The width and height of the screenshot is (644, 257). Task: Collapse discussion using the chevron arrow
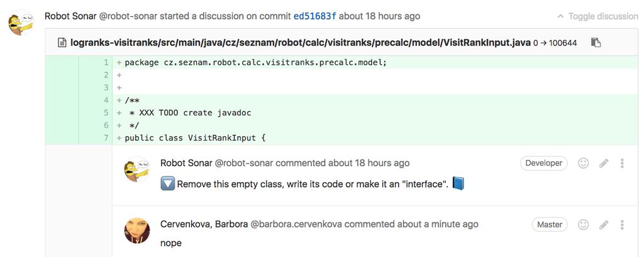[560, 16]
